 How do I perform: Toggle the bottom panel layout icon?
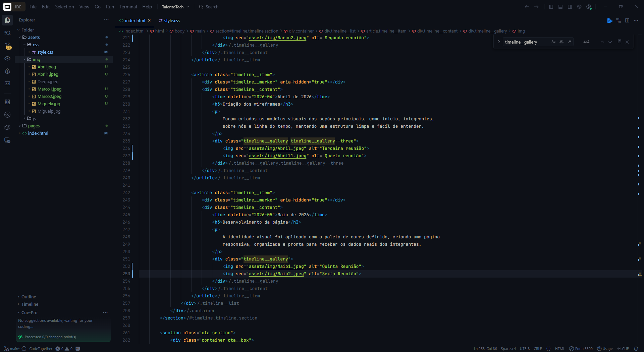(560, 7)
